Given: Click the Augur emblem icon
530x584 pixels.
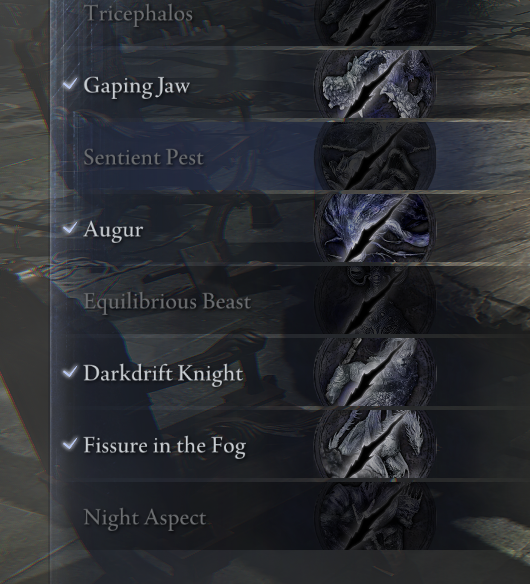Looking at the screenshot, I should [x=374, y=228].
